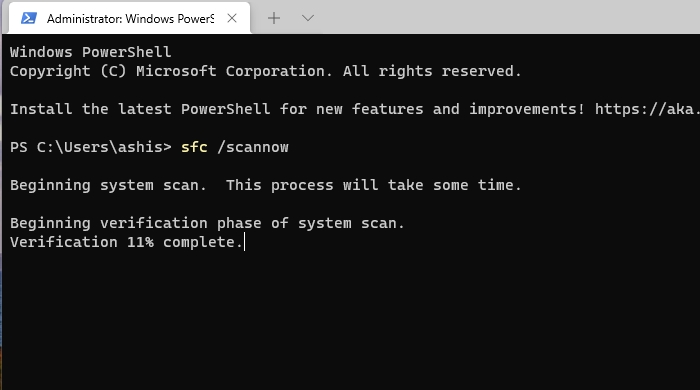Click the Windows PowerShell header text
The width and height of the screenshot is (700, 390).
[x=91, y=52]
